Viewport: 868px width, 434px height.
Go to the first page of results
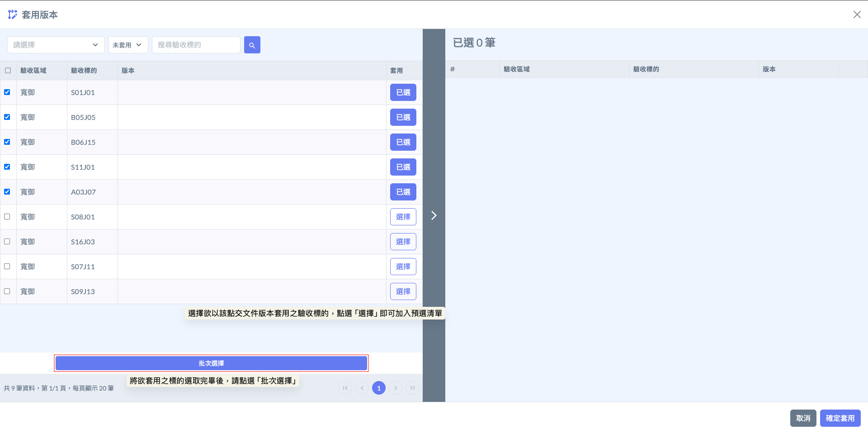coord(345,388)
